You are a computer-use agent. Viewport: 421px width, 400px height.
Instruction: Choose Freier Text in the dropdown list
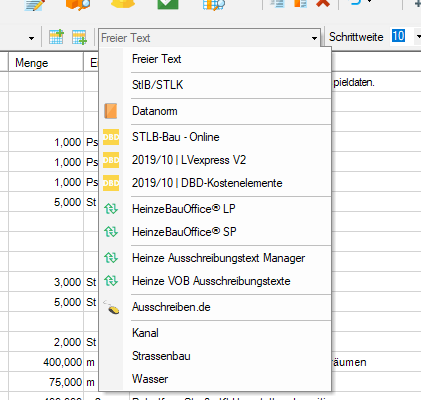pyautogui.click(x=215, y=59)
